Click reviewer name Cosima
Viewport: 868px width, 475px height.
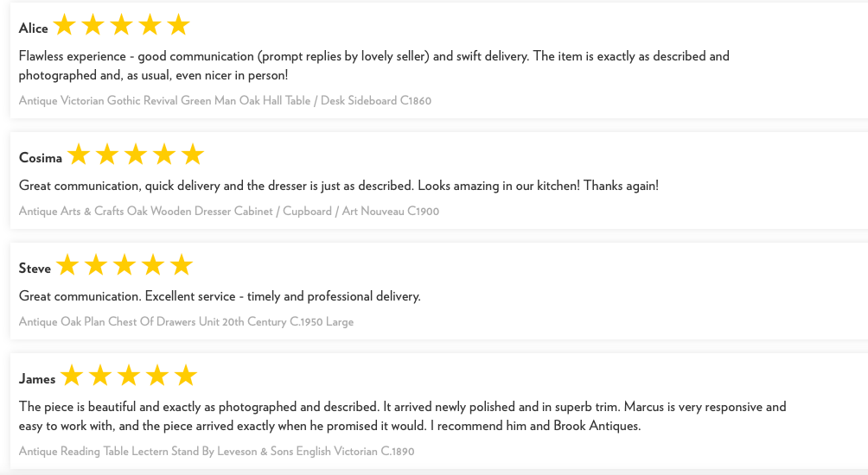(x=41, y=157)
